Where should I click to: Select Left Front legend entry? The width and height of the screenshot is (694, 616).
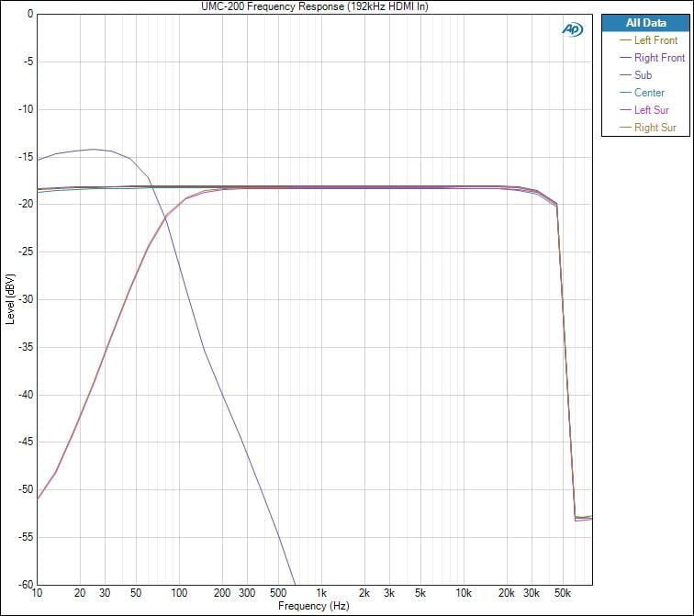pos(655,40)
